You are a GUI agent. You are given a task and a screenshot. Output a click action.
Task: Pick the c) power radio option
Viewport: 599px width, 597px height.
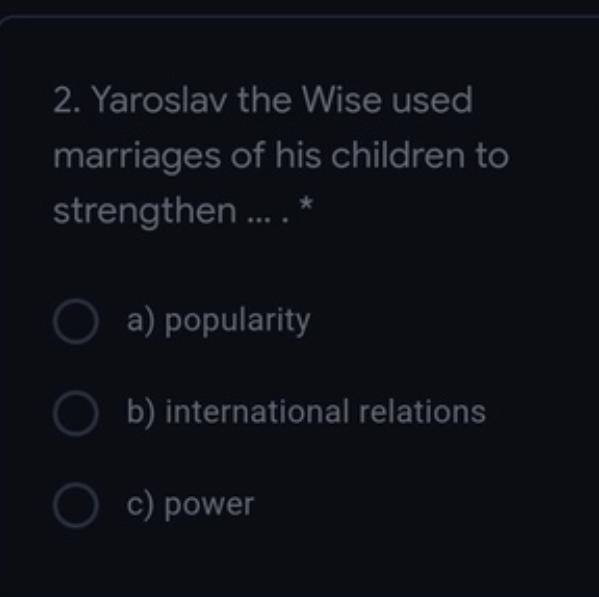pos(76,505)
